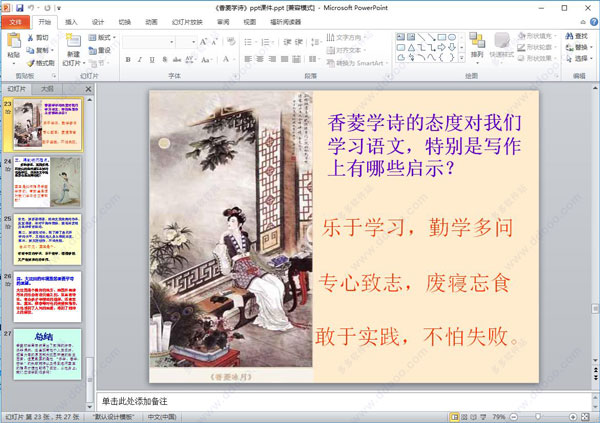Open Text Direction (文字方向) dropdown
This screenshot has width=600, height=423.
(346, 38)
